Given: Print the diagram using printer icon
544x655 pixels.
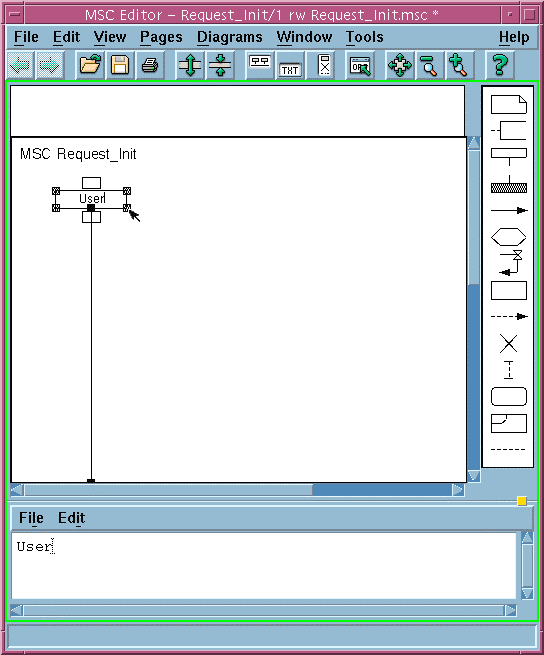Looking at the screenshot, I should point(150,65).
